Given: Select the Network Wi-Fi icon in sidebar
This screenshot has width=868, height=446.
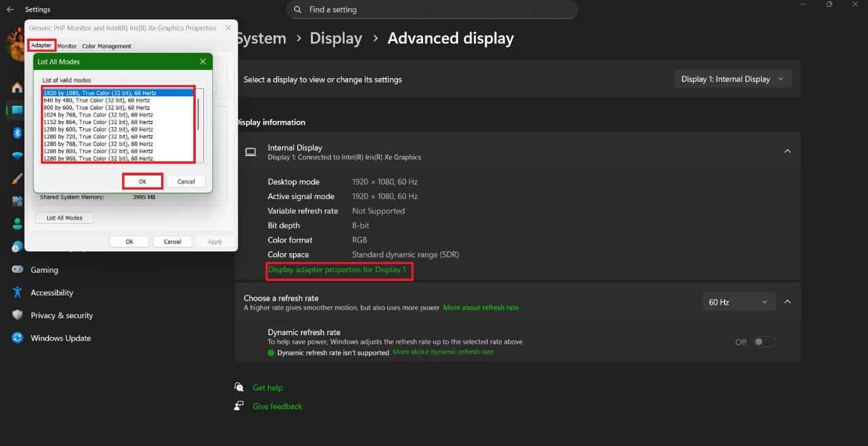Looking at the screenshot, I should (x=18, y=156).
